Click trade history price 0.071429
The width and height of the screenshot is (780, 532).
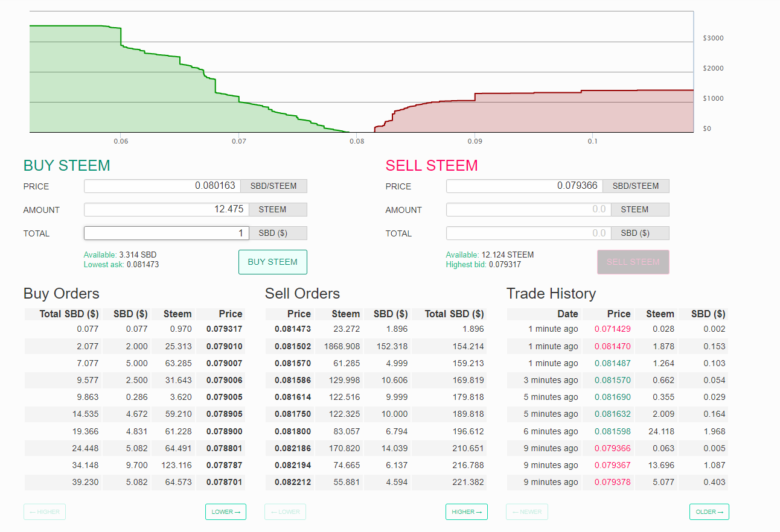612,329
